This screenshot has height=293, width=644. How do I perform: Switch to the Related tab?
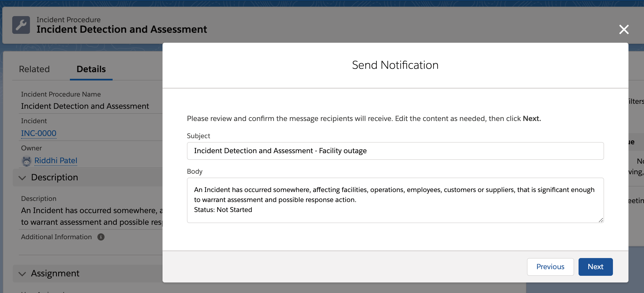[34, 69]
